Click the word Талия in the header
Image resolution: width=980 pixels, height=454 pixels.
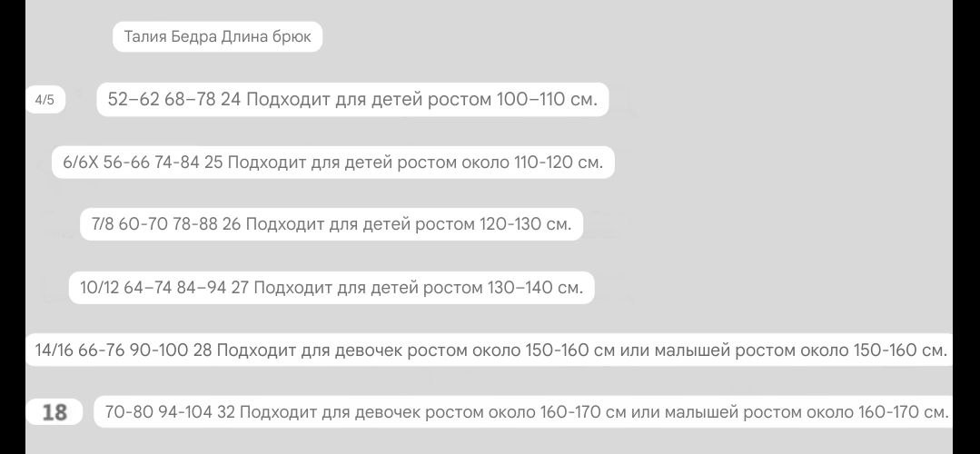click(145, 37)
